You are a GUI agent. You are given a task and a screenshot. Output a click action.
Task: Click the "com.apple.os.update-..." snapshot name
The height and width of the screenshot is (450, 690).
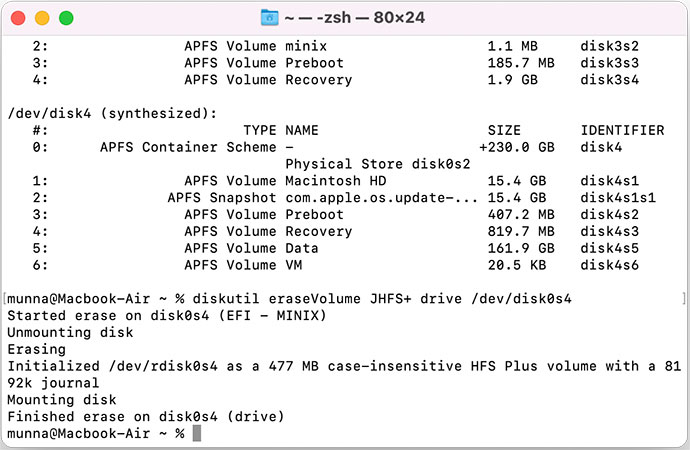pos(382,198)
